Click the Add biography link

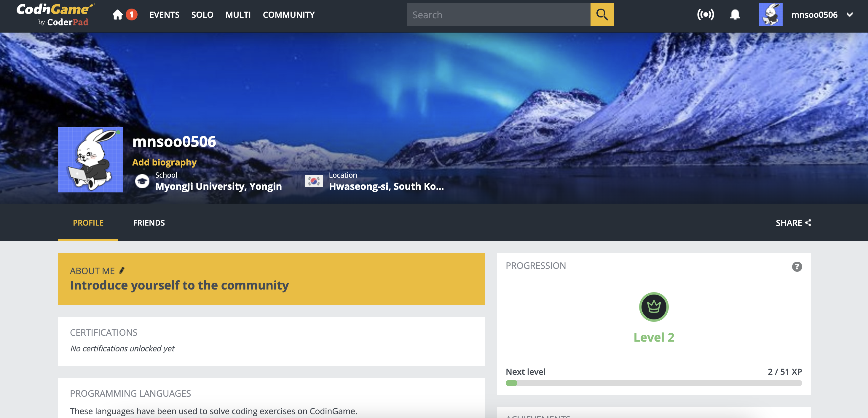[164, 162]
